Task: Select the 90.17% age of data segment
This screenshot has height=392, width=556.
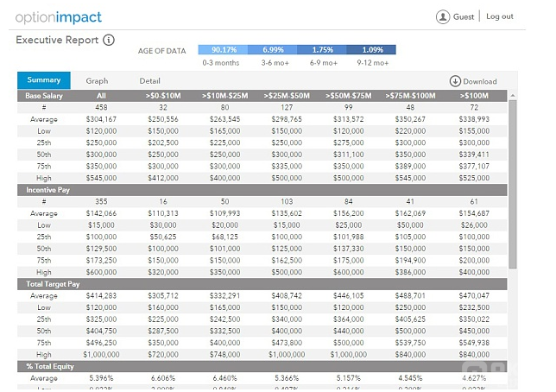Action: 223,50
